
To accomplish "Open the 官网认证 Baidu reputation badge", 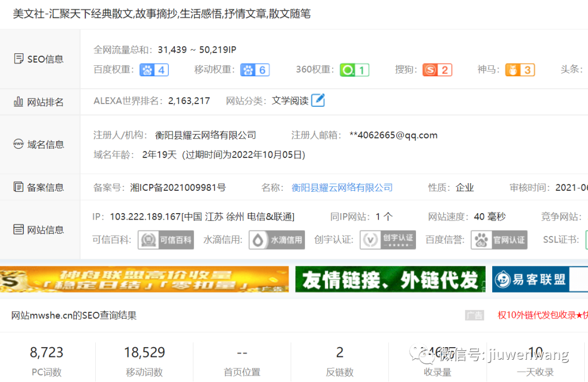I will (x=499, y=240).
